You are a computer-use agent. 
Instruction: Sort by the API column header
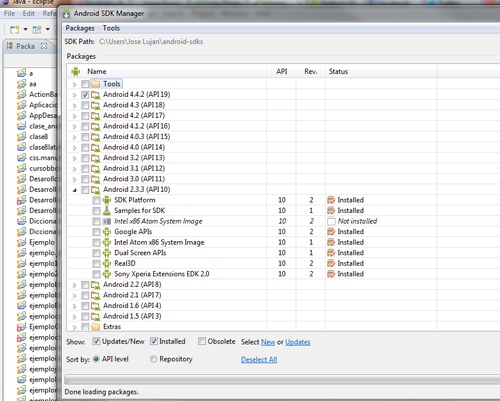281,71
